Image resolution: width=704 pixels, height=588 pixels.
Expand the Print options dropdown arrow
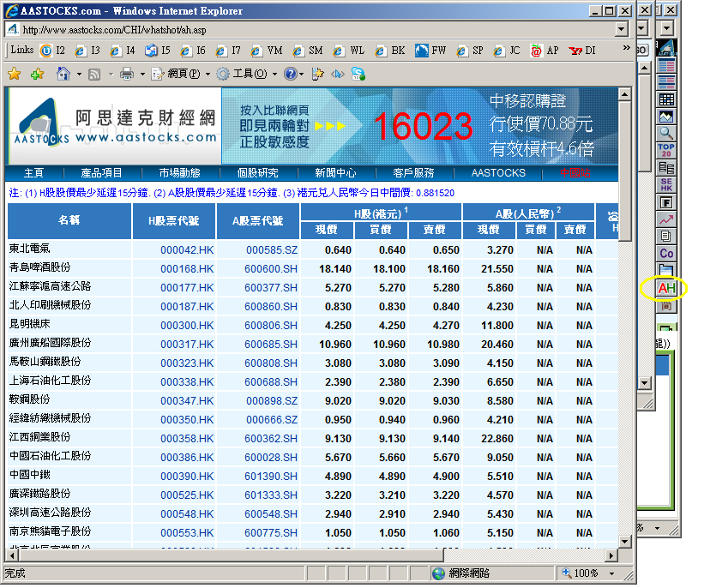[x=142, y=74]
